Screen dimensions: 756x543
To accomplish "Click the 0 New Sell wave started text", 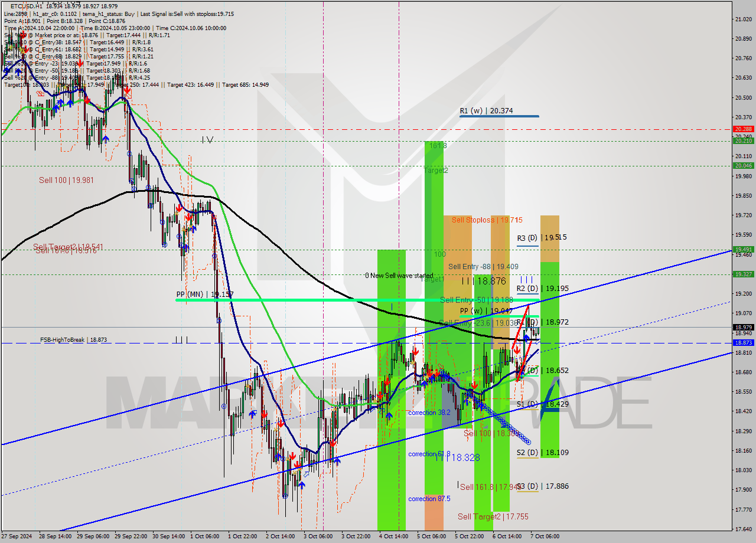I will coord(399,276).
